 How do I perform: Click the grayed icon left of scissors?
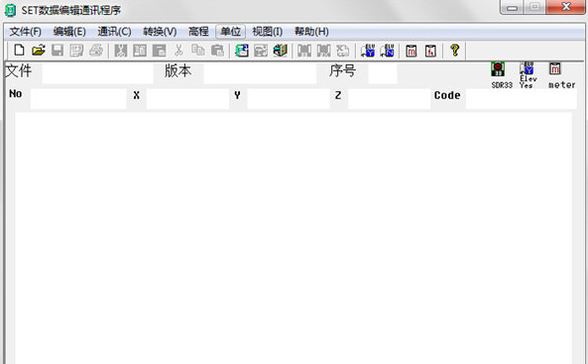click(159, 51)
